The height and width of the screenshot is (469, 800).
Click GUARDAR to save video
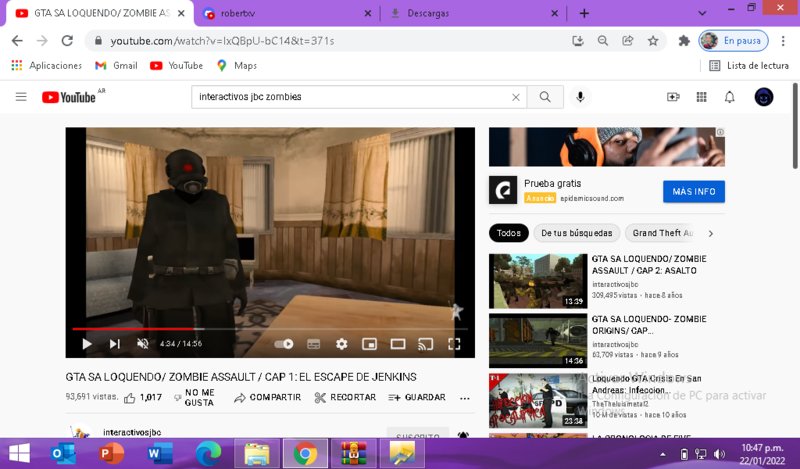pos(417,398)
